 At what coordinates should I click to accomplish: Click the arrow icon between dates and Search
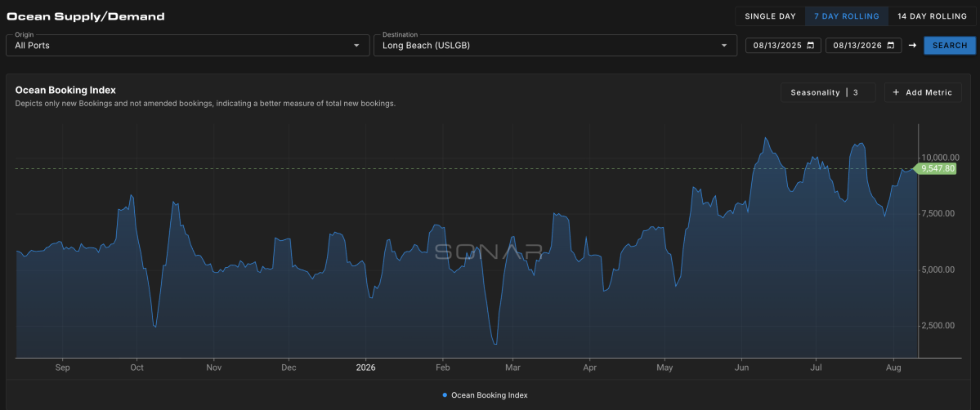tap(912, 46)
